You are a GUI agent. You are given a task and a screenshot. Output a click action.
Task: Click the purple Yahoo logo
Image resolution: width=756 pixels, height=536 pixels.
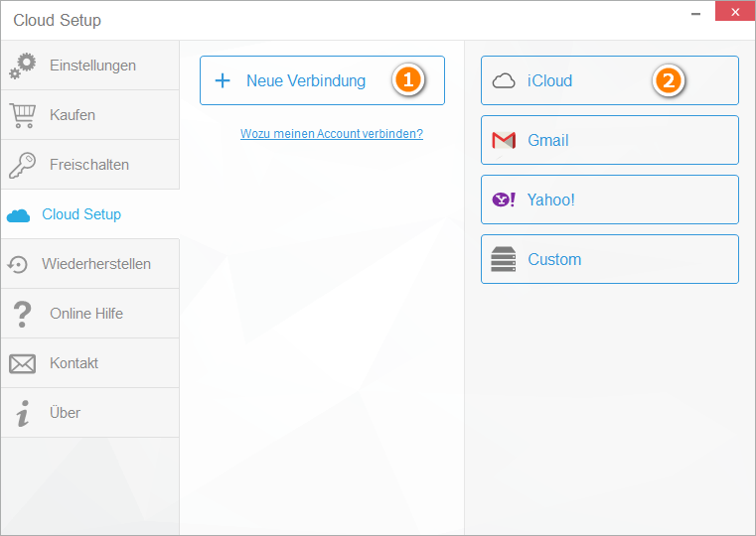click(504, 200)
